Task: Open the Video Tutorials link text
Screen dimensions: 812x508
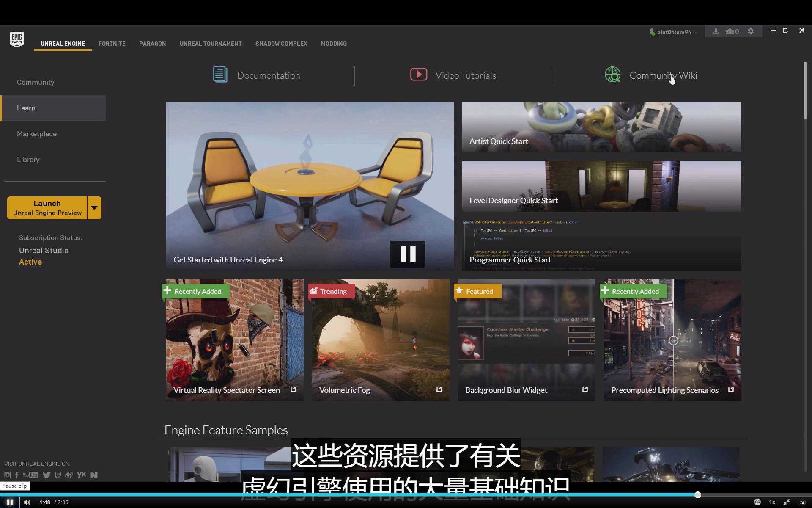Action: tap(466, 75)
